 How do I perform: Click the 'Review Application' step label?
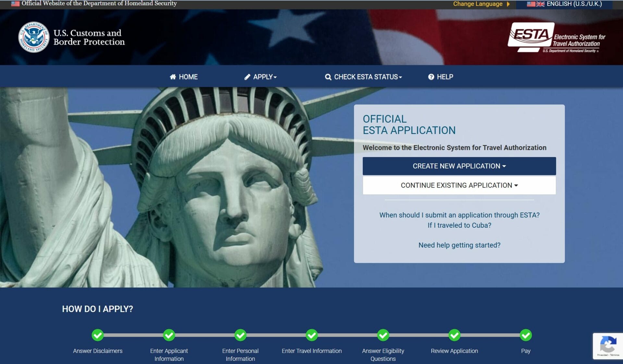tap(454, 351)
